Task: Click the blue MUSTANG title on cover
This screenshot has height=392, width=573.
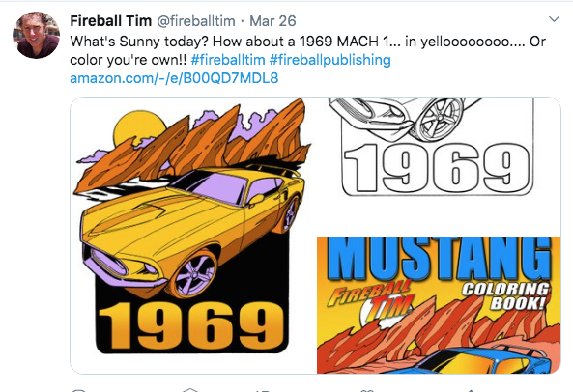Action: click(439, 258)
